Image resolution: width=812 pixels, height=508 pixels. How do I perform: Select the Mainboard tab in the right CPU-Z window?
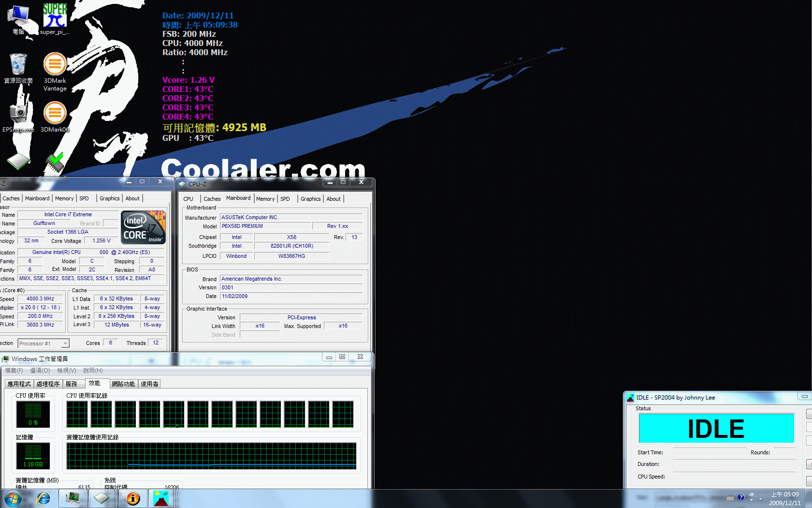click(238, 198)
